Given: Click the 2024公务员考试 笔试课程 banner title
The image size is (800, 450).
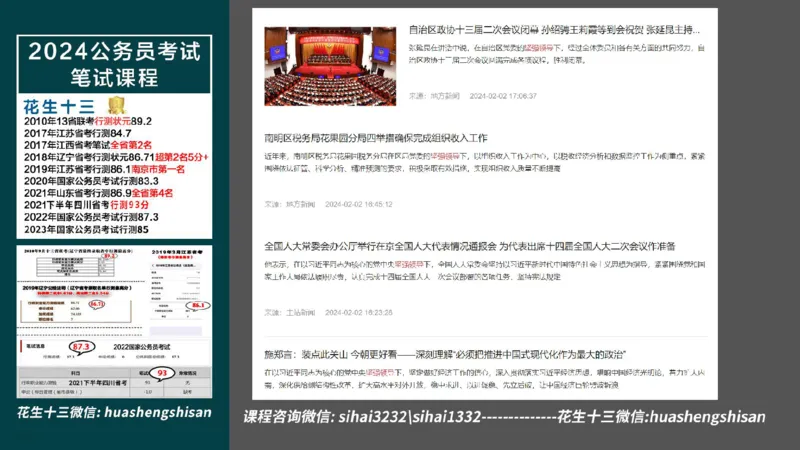Looking at the screenshot, I should (x=114, y=64).
